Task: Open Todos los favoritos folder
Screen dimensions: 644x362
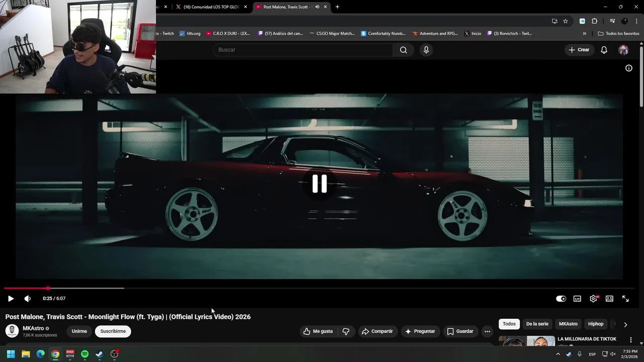Action: tap(618, 34)
